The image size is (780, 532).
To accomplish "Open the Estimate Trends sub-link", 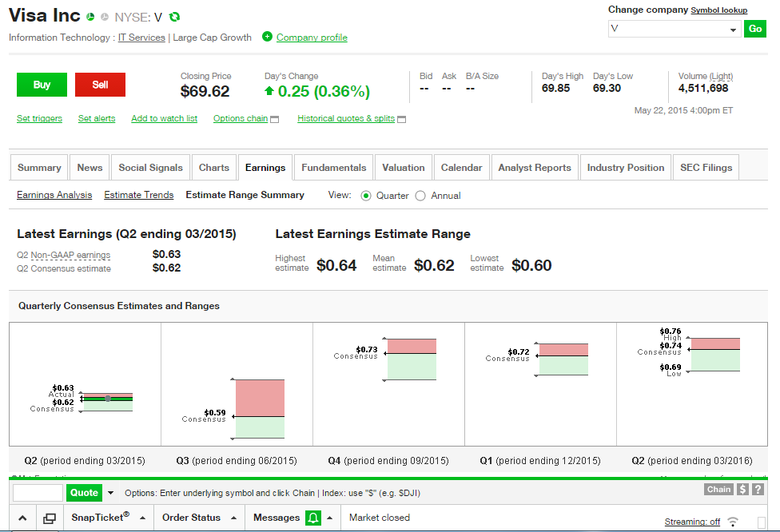I will coord(139,195).
